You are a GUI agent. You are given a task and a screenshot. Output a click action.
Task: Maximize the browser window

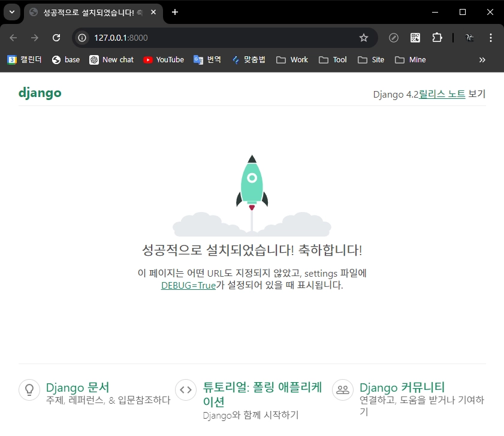463,12
